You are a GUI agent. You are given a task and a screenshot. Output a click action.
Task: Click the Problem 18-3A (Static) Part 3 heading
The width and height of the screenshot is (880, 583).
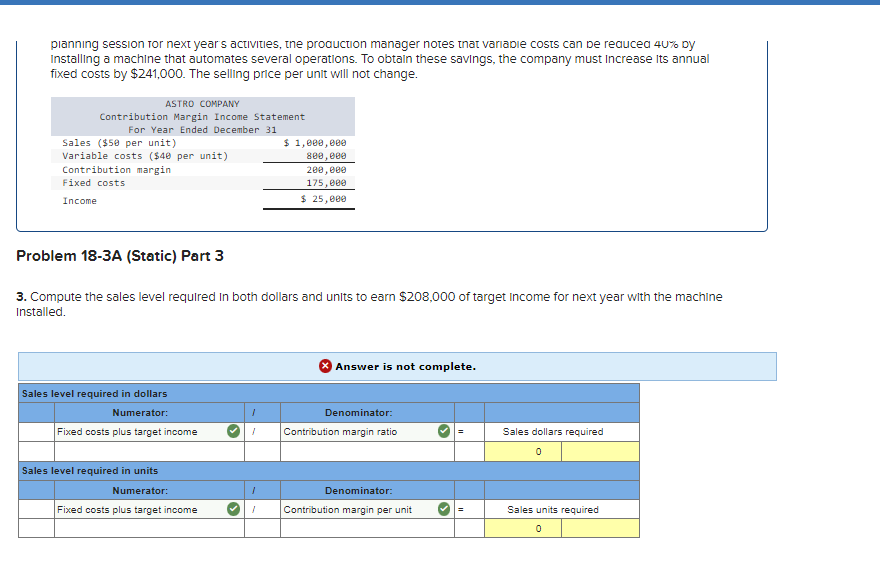(118, 259)
